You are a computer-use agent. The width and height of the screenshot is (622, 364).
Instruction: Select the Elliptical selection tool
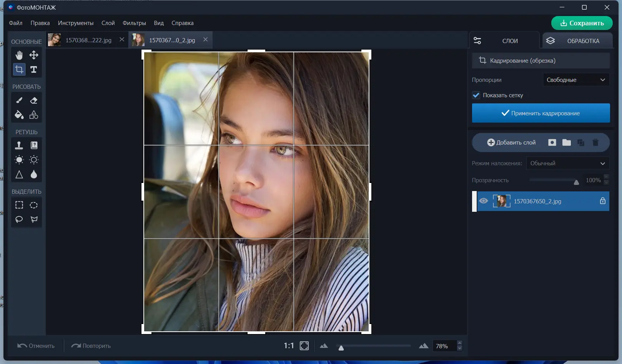pos(34,205)
